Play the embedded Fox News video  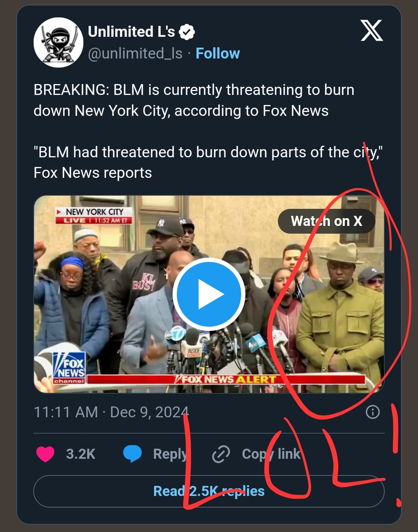coord(209,294)
